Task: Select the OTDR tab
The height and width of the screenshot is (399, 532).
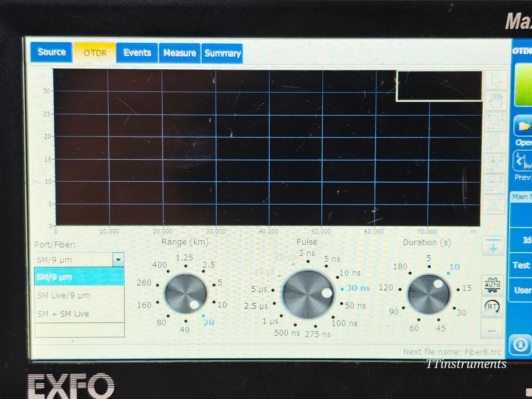Action: point(94,52)
